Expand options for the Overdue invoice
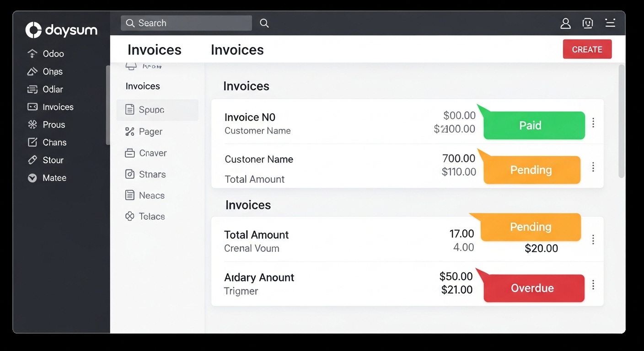The width and height of the screenshot is (644, 351). [593, 285]
